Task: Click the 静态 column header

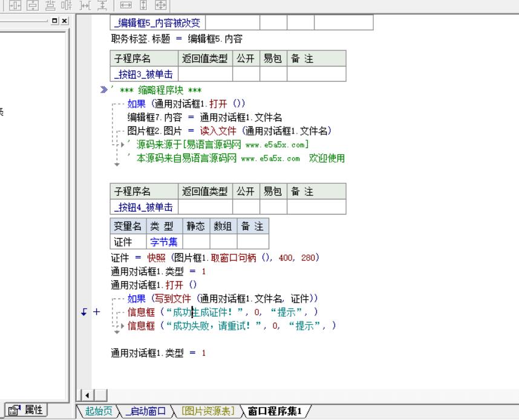Action: pyautogui.click(x=196, y=226)
